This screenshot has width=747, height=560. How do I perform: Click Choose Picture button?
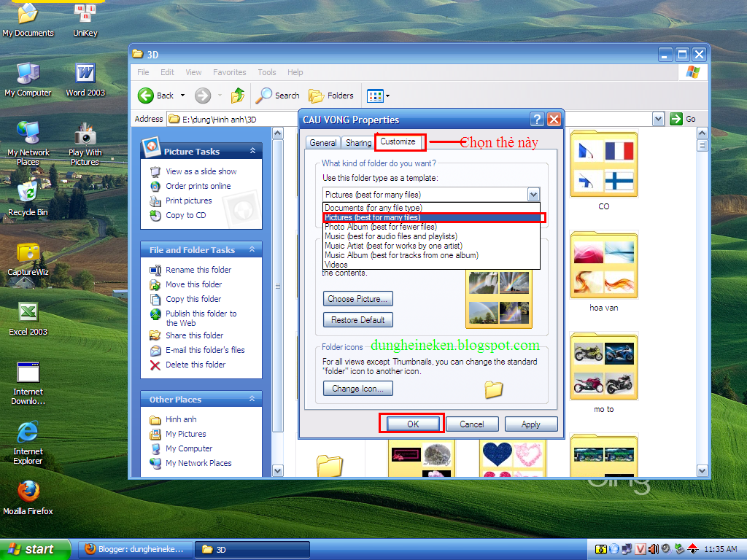(357, 299)
